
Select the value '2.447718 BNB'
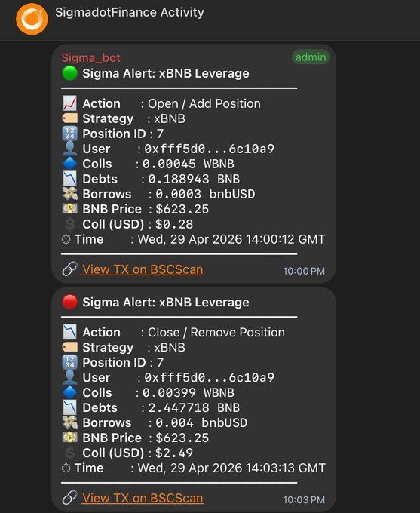[x=194, y=407]
